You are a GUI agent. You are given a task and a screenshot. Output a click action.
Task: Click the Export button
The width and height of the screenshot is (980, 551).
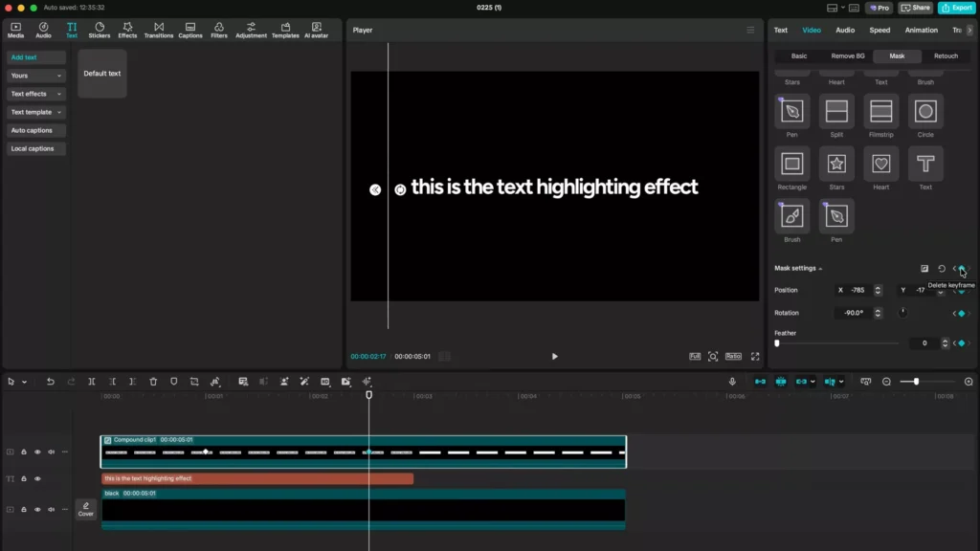click(x=957, y=8)
